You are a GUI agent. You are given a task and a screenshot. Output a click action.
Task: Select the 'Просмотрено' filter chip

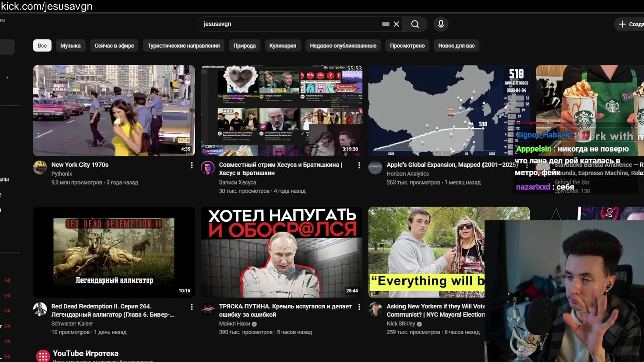[408, 45]
